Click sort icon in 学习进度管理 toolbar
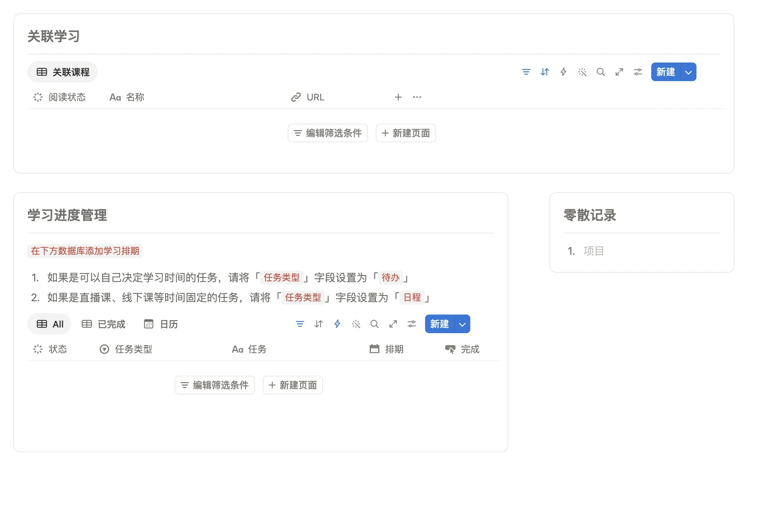 click(x=319, y=324)
